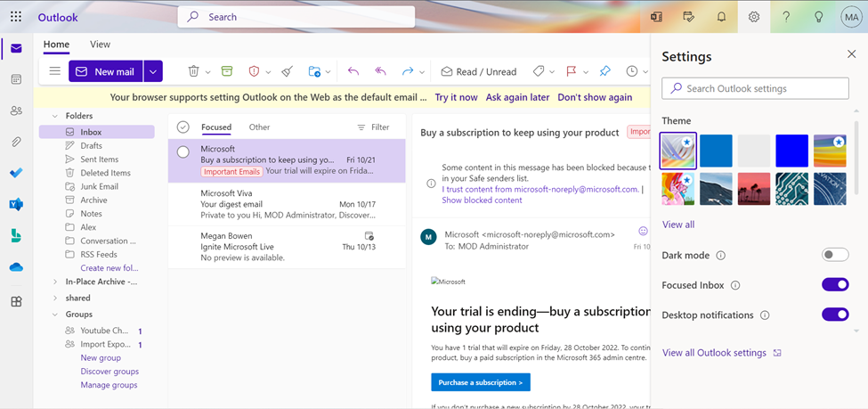
Task: Click the Search Outlook settings field
Action: [x=755, y=88]
